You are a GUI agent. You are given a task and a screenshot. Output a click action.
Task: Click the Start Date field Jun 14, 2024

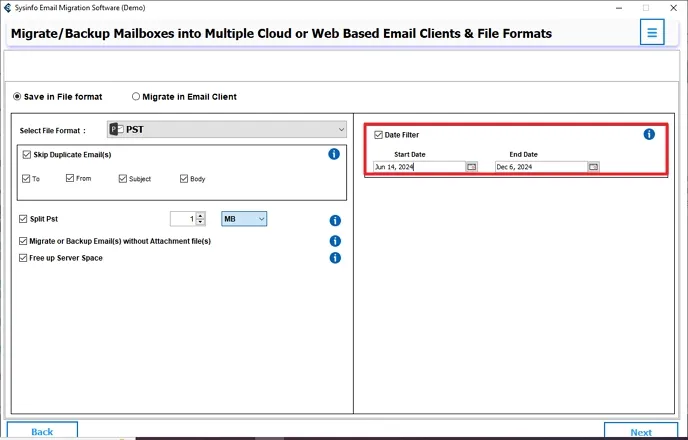419,167
